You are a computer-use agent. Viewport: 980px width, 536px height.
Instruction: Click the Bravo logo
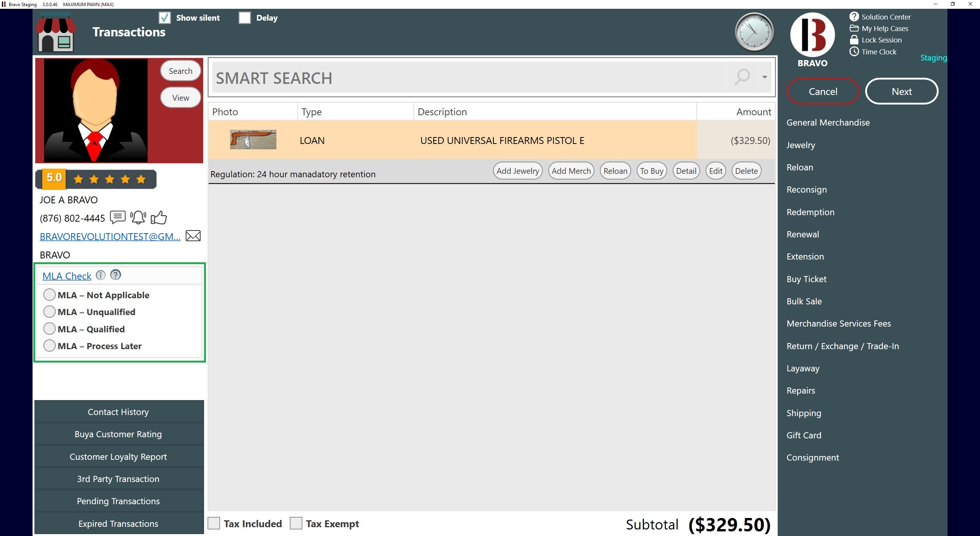tap(812, 35)
